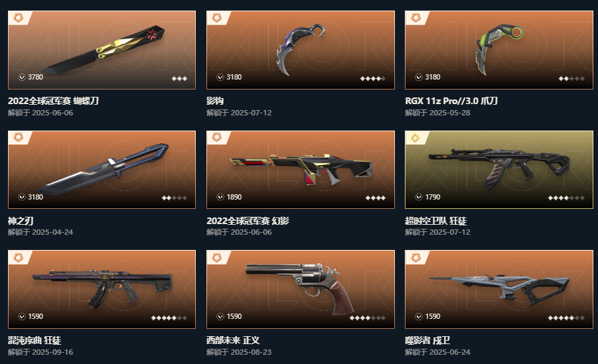Click the upgrade level diamonds on RGX 爪刀 card
The image size is (598, 364).
click(x=571, y=78)
